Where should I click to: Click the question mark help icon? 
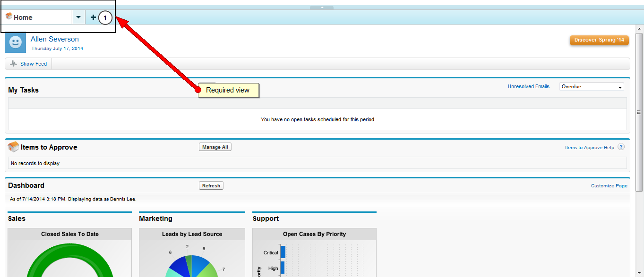[x=621, y=147]
